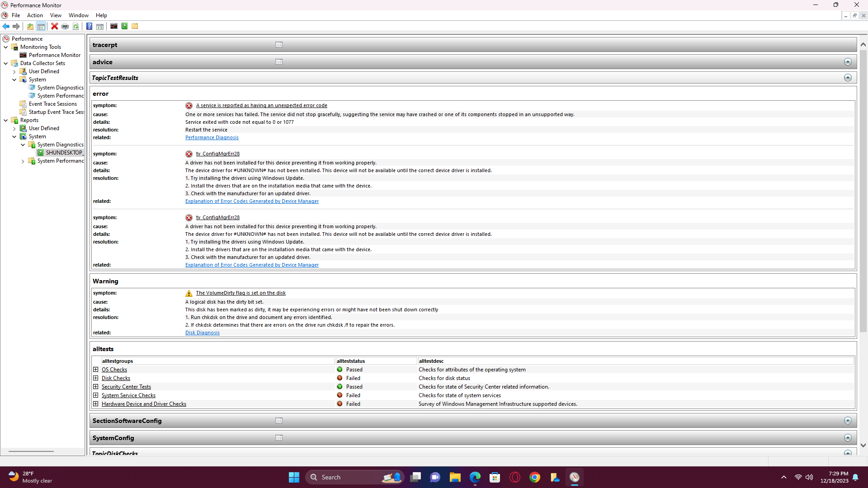Follow the Disk Diagnosis link
868x488 pixels.
click(x=202, y=333)
